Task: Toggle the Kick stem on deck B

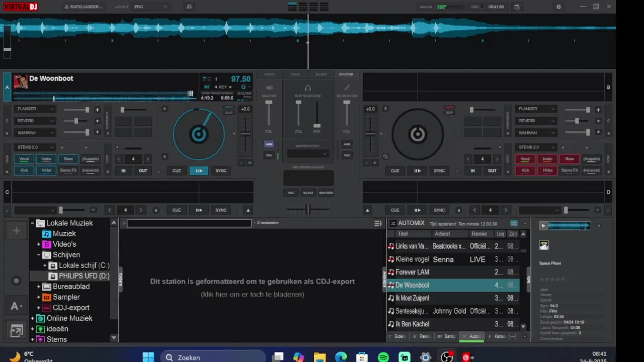Action: pyautogui.click(x=525, y=170)
